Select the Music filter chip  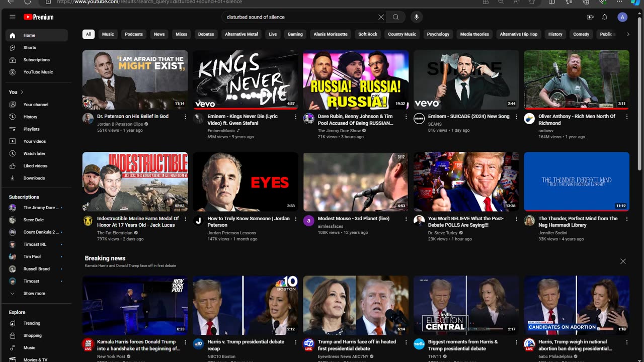pos(108,34)
